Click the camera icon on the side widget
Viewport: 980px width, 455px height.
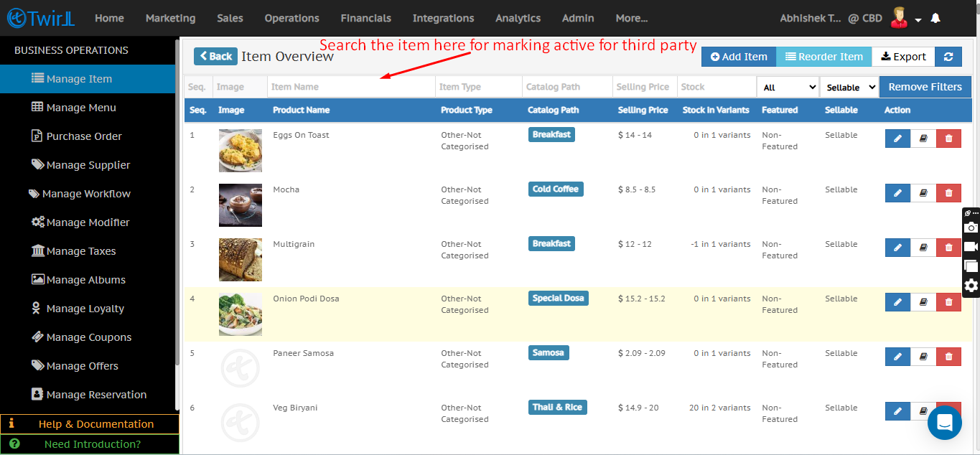pos(971,227)
